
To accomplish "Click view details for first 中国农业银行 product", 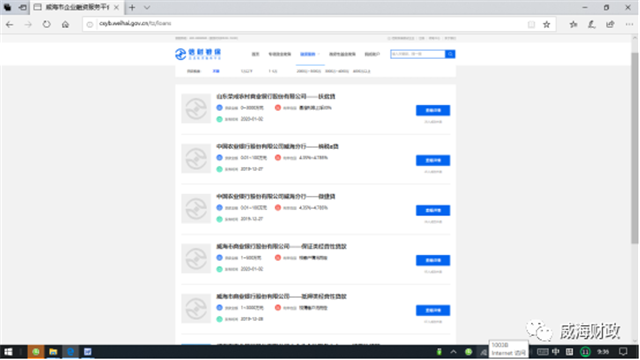I will coord(433,160).
